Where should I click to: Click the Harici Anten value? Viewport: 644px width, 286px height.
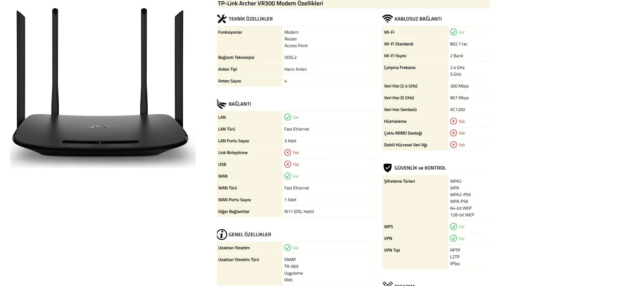coord(295,69)
